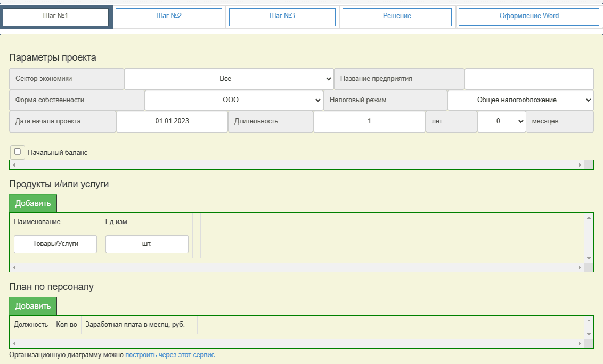The width and height of the screenshot is (603, 364).
Task: Expand the Сектор экономики dropdown
Action: 229,79
